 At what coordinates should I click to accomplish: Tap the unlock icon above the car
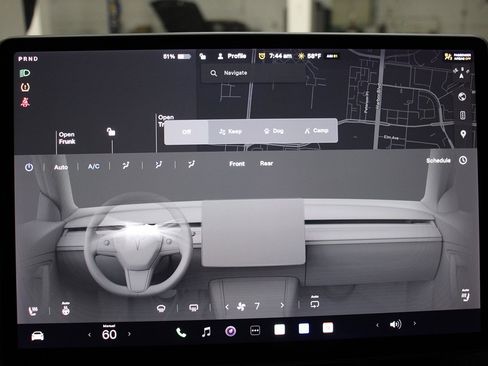[x=111, y=132]
